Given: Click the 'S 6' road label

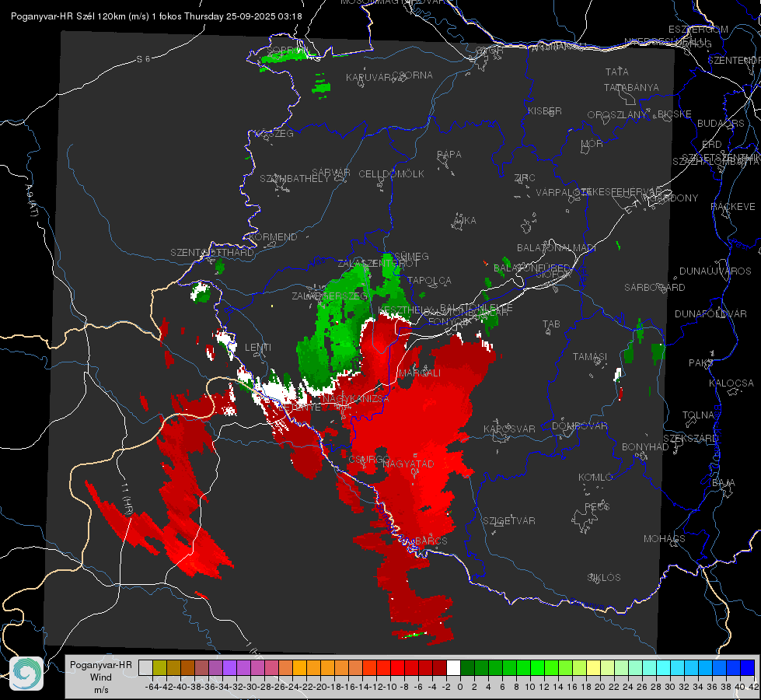Looking at the screenshot, I should (x=143, y=59).
